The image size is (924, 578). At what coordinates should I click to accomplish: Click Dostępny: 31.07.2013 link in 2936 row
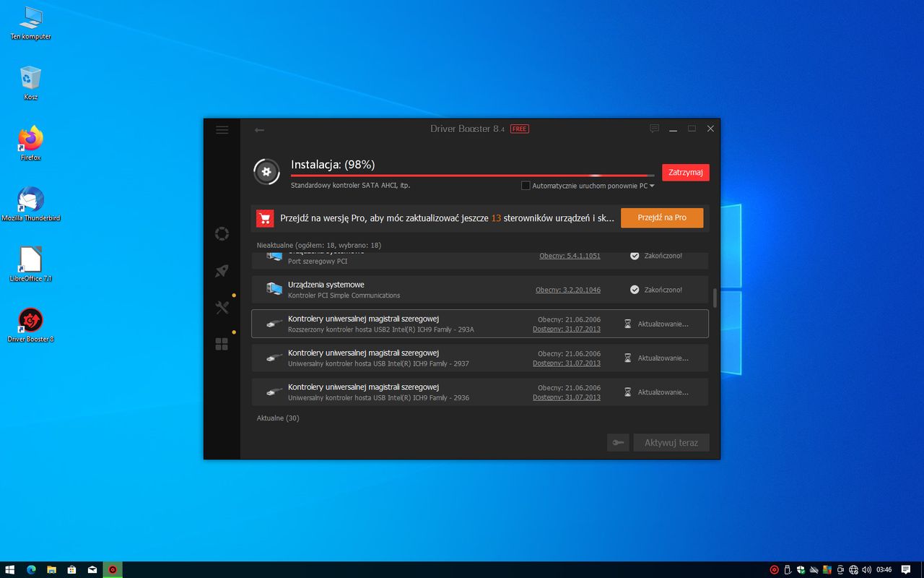[567, 397]
